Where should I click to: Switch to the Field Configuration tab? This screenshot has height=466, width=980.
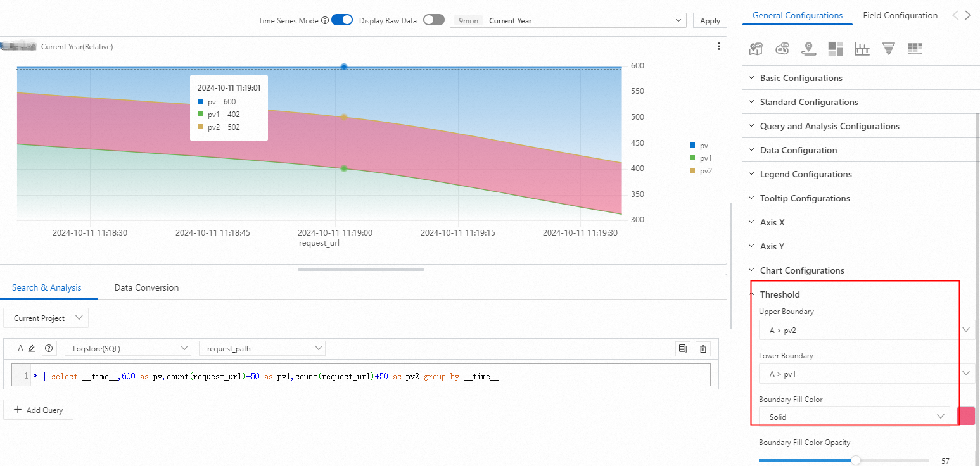coord(900,15)
